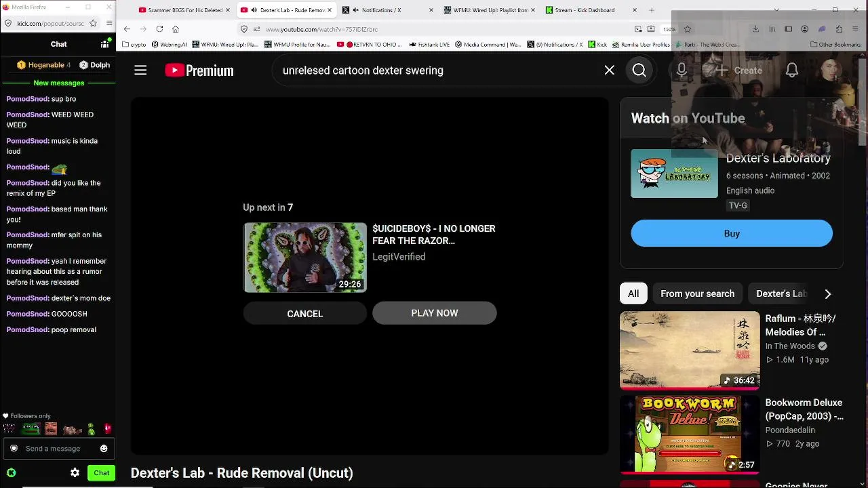The width and height of the screenshot is (868, 488).
Task: Open the Firefox account icon
Action: pos(804,29)
